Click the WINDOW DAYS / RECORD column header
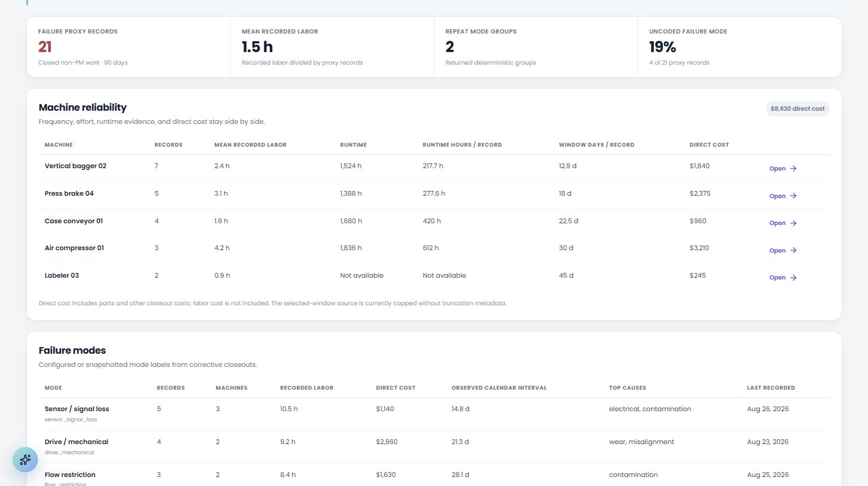Image resolution: width=868 pixels, height=486 pixels. [x=596, y=145]
